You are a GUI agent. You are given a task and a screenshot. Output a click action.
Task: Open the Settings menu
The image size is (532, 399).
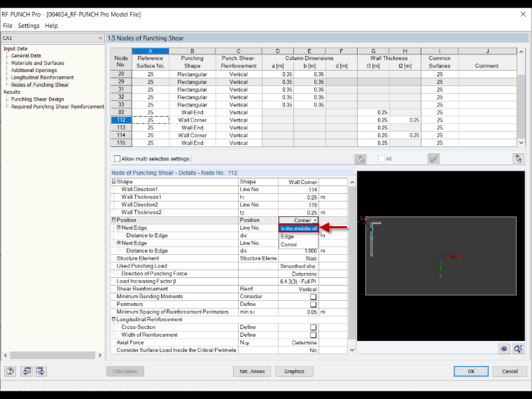click(x=29, y=26)
